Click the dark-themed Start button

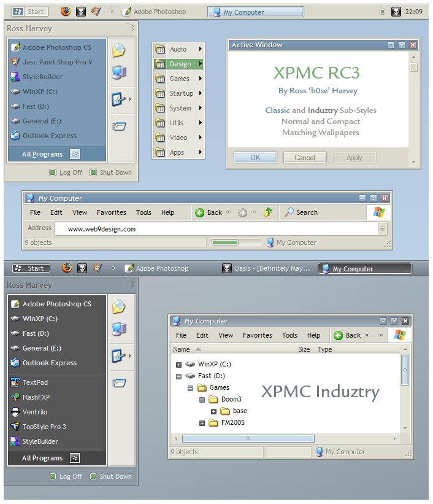pos(31,268)
